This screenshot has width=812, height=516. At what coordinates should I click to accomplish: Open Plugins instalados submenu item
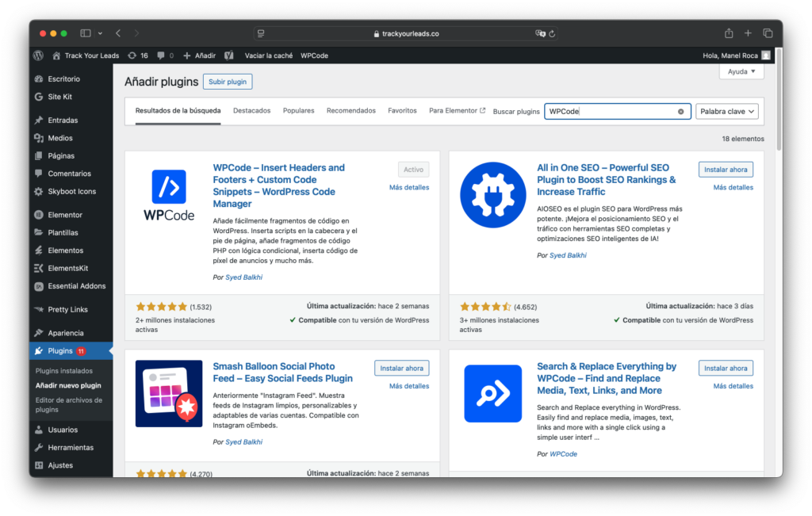tap(64, 371)
